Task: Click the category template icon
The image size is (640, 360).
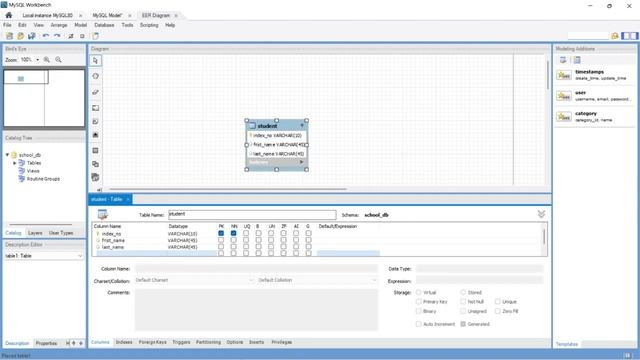Action: pos(564,117)
